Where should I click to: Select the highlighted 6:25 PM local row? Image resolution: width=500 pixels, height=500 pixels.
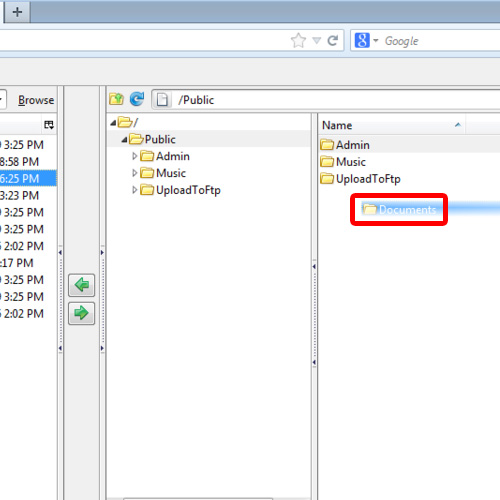(28, 178)
